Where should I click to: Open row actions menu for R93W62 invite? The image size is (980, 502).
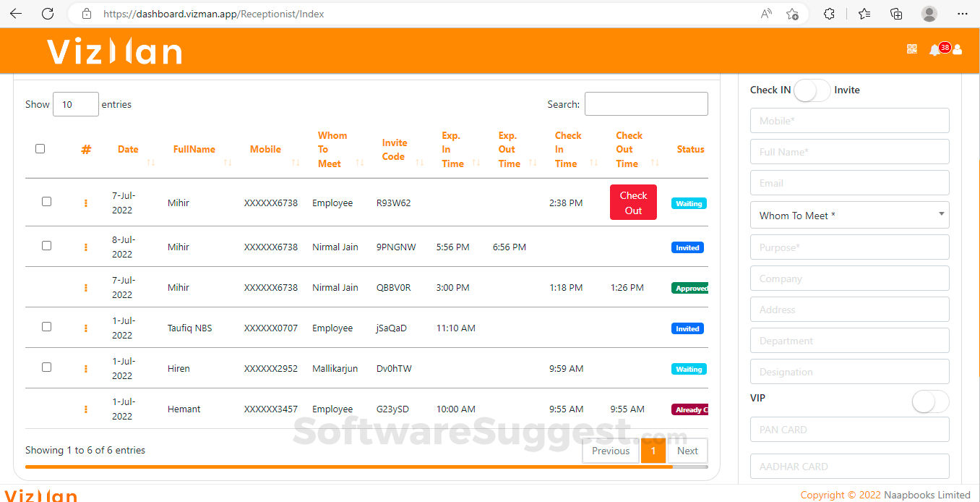point(86,203)
